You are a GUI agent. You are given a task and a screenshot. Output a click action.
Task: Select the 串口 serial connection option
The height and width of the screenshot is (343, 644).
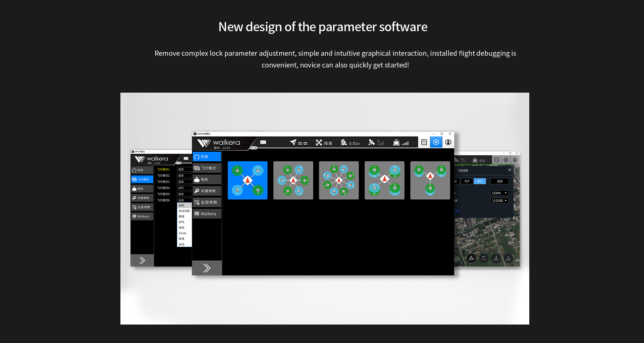click(x=480, y=181)
